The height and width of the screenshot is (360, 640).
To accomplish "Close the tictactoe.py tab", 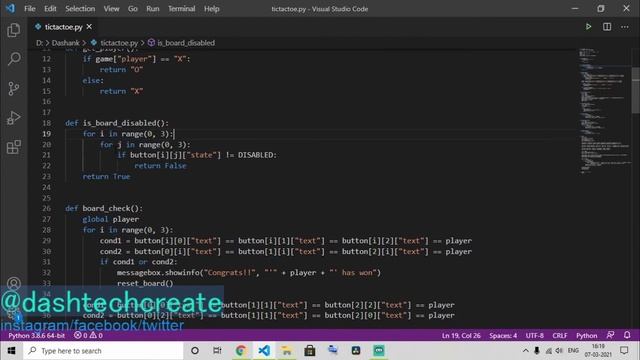I will [x=89, y=27].
